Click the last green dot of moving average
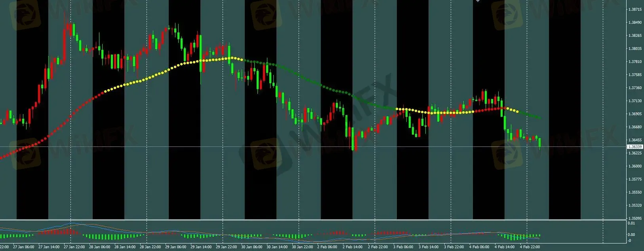The width and height of the screenshot is (644, 251). click(x=541, y=118)
